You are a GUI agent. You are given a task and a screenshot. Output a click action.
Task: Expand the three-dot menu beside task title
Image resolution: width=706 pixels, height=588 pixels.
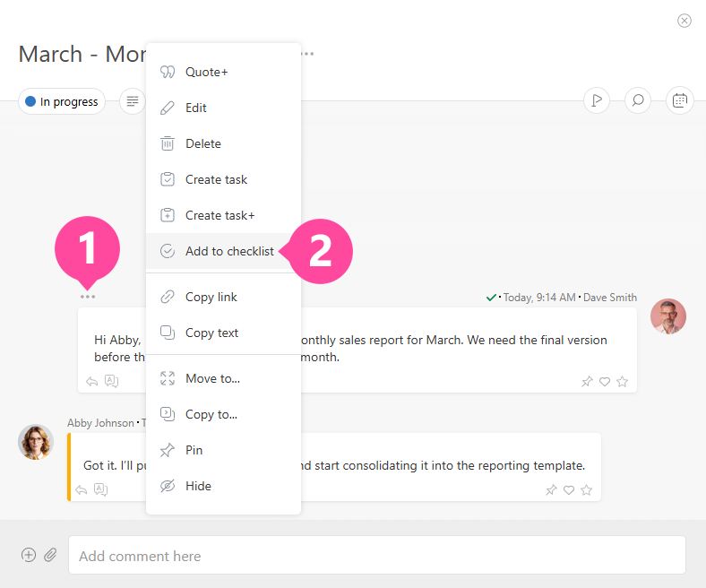(308, 54)
